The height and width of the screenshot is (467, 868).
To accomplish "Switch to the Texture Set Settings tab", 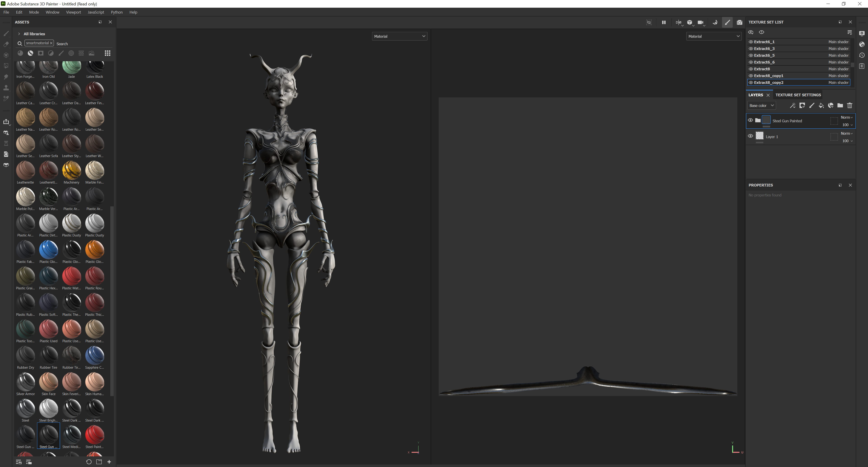I will [x=798, y=95].
